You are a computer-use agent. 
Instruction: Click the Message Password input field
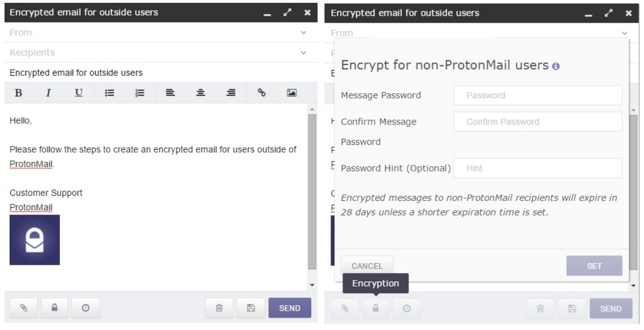pos(537,96)
